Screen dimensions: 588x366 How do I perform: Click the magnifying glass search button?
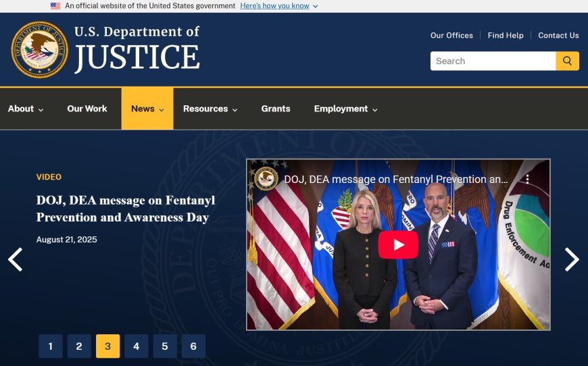pyautogui.click(x=567, y=61)
